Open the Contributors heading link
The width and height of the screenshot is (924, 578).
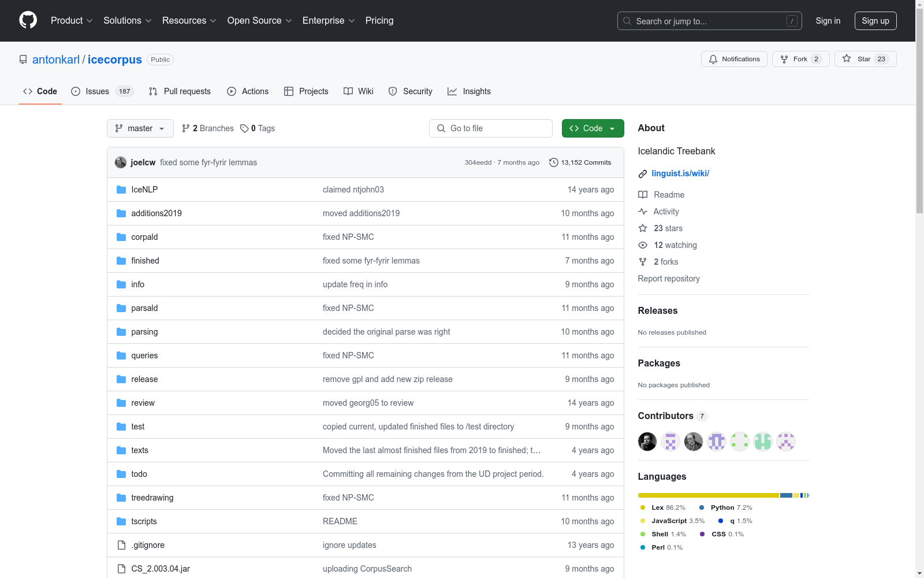pyautogui.click(x=672, y=416)
